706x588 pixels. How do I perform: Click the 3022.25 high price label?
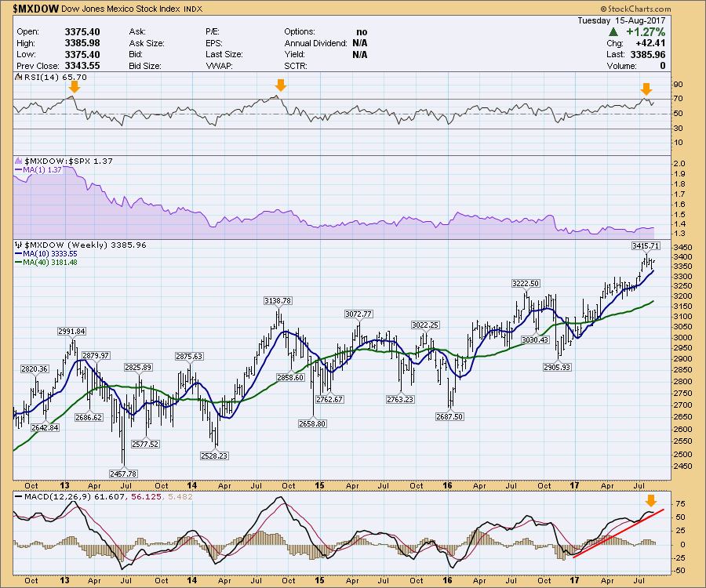[425, 325]
